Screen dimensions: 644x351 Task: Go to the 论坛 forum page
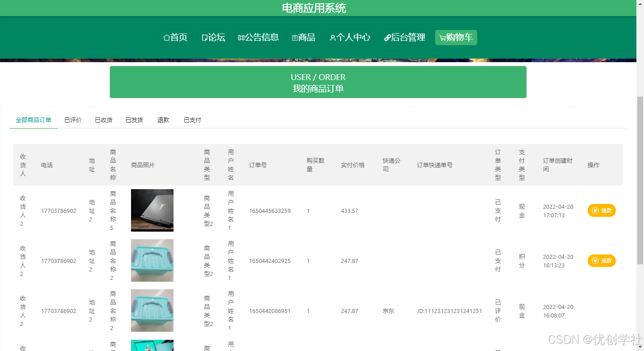point(213,38)
